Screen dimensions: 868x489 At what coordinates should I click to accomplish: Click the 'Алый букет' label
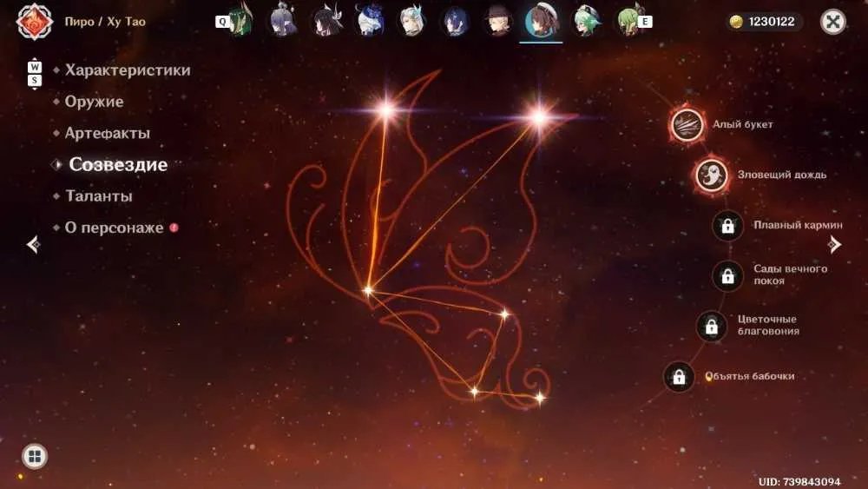tap(742, 124)
